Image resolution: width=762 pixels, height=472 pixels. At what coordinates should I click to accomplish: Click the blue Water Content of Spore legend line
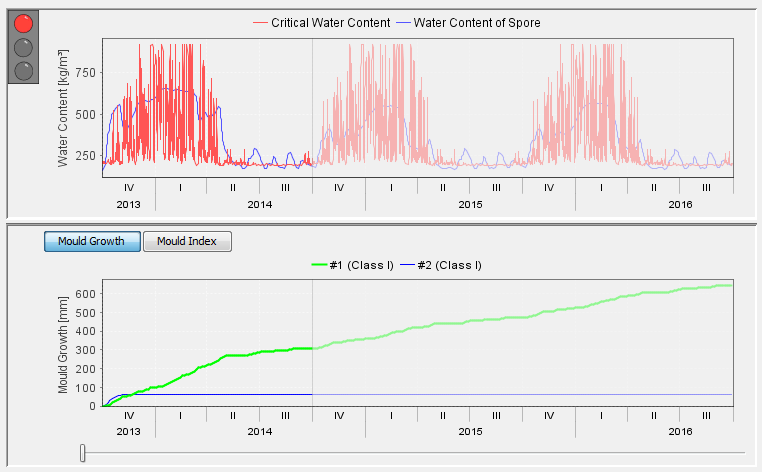click(403, 23)
